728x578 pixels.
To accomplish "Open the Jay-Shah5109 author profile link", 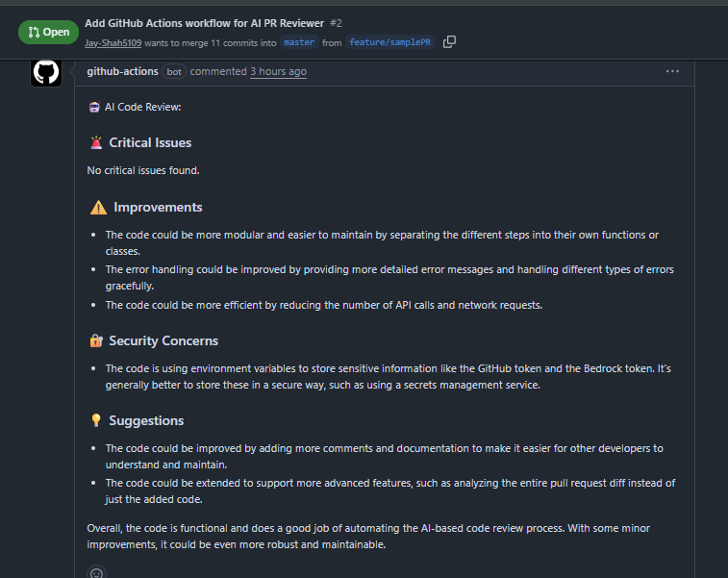I will coord(113,42).
